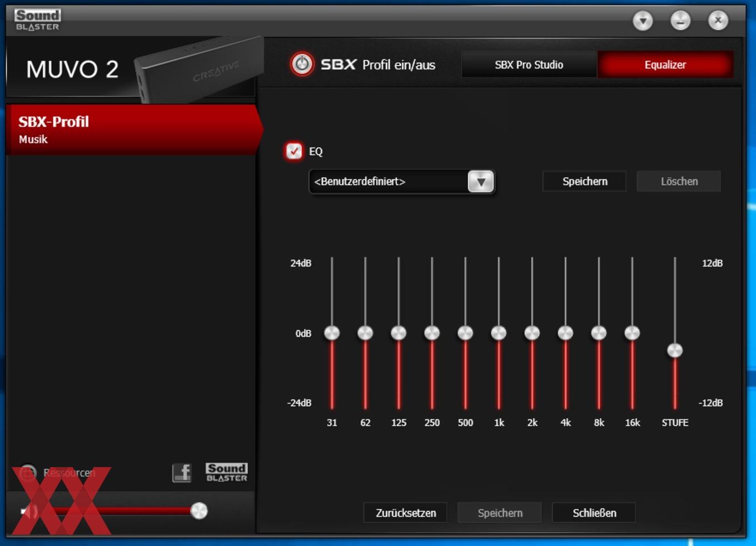The height and width of the screenshot is (546, 756).
Task: Open the Benutzerdefiniert preset dropdown
Action: pyautogui.click(x=481, y=181)
